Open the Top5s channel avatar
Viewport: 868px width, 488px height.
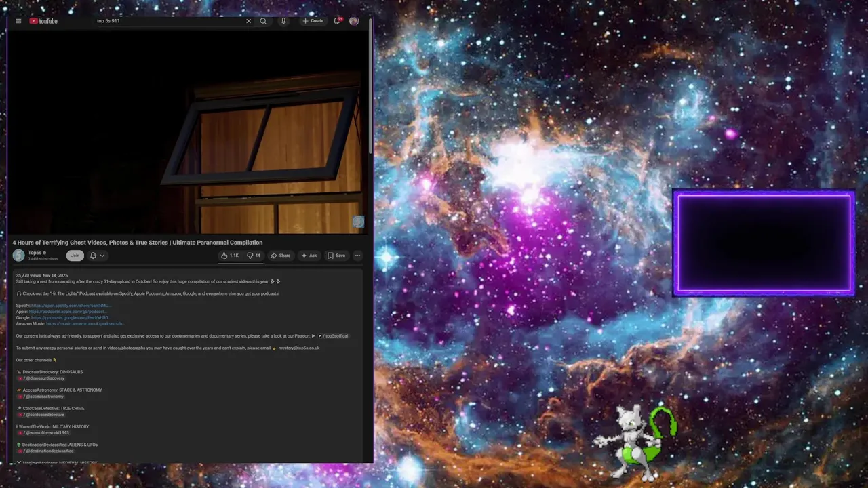[18, 256]
